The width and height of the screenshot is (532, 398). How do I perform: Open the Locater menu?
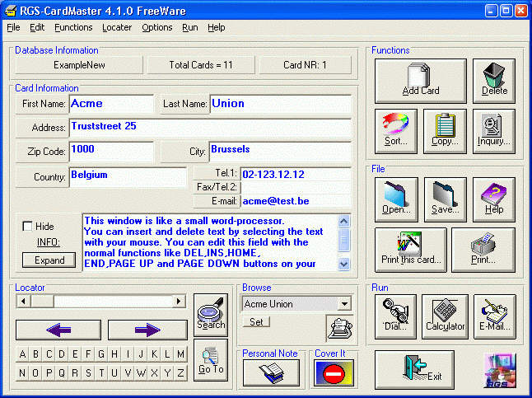(x=117, y=27)
